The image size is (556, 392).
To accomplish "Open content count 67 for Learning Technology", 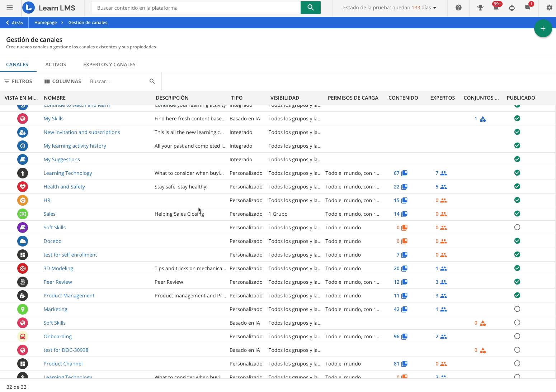I will [400, 173].
